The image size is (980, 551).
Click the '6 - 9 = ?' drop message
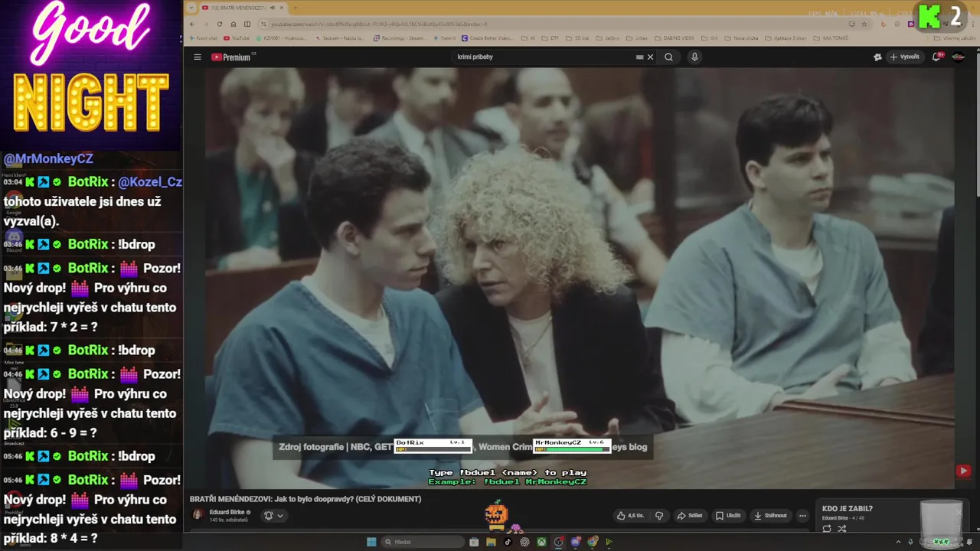click(92, 403)
